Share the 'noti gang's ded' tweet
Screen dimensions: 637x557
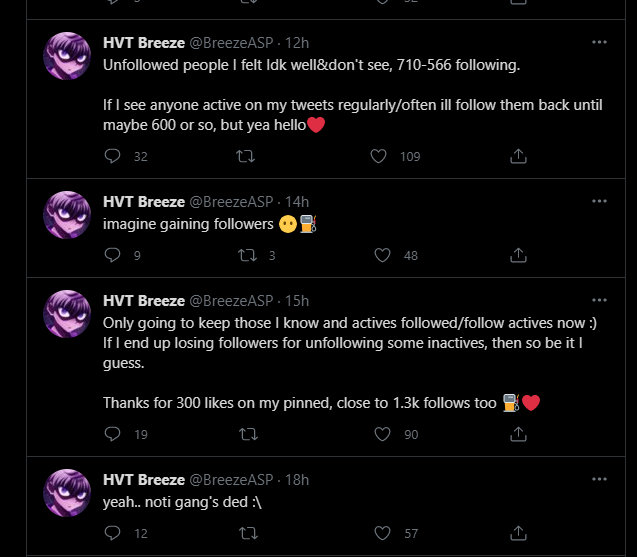pos(519,533)
